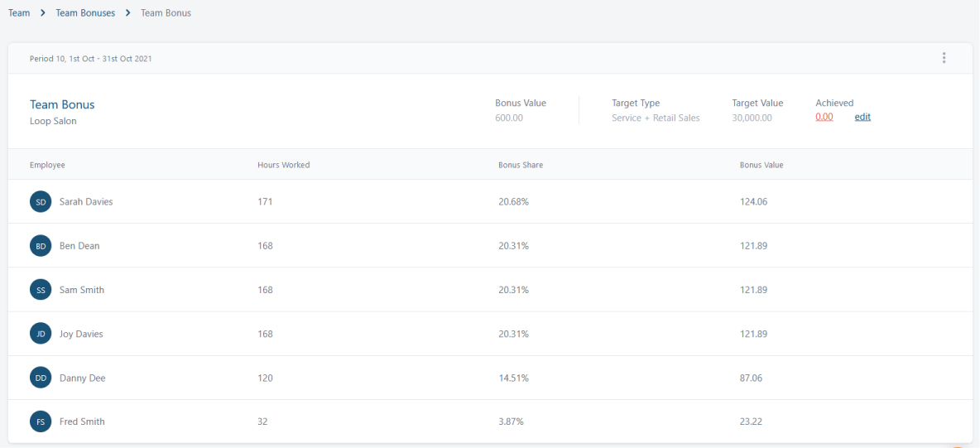The image size is (980, 448).
Task: Click Fred Smith FS avatar
Action: (x=41, y=422)
